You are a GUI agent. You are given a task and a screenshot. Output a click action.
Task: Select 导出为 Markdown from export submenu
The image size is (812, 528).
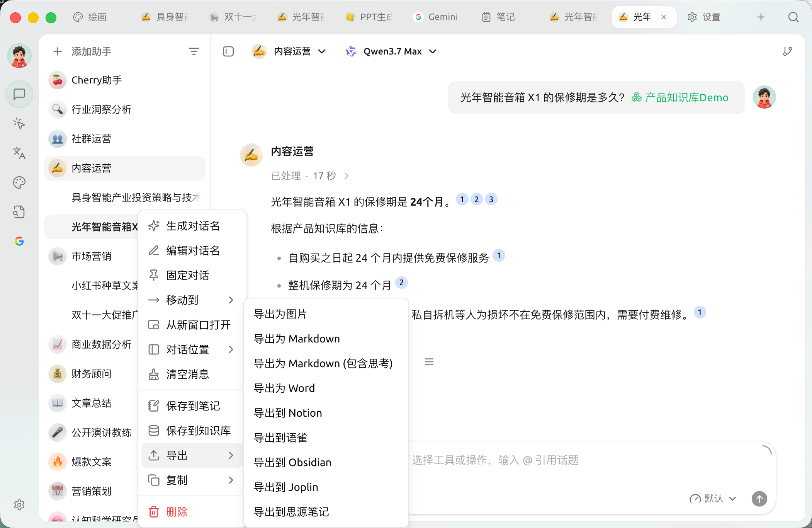pos(297,339)
